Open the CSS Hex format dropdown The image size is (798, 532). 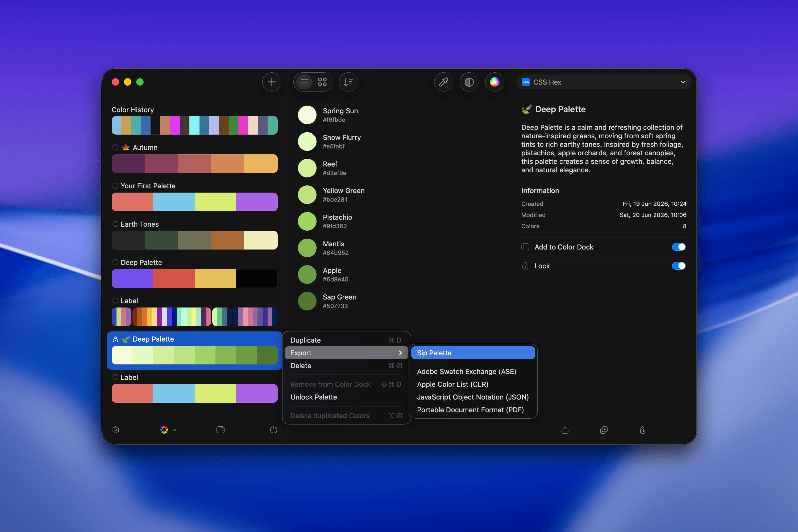point(604,82)
